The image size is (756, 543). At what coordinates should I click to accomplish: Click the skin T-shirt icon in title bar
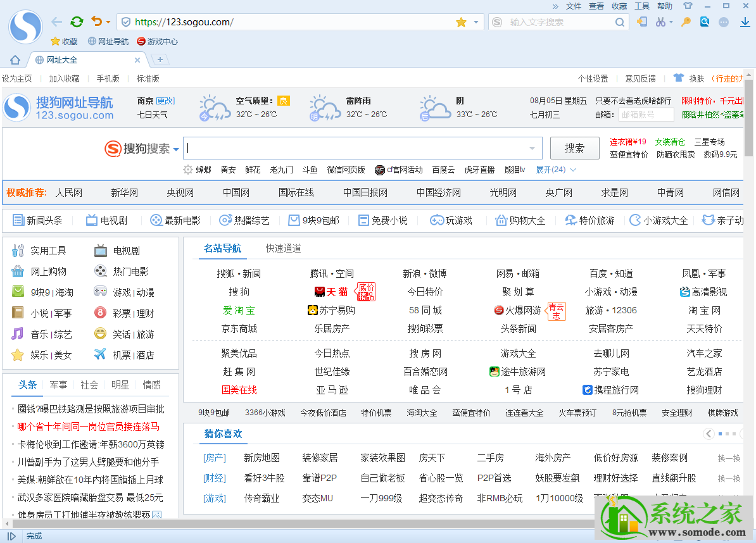click(x=688, y=6)
